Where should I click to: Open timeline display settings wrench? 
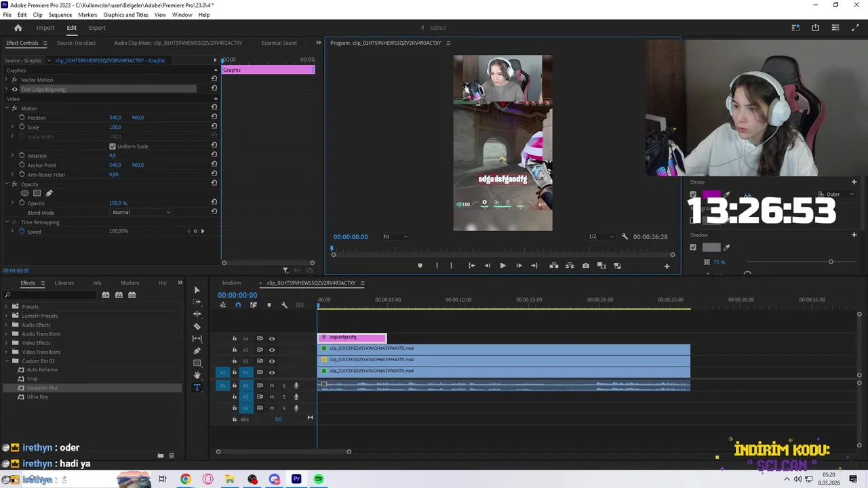click(x=284, y=305)
